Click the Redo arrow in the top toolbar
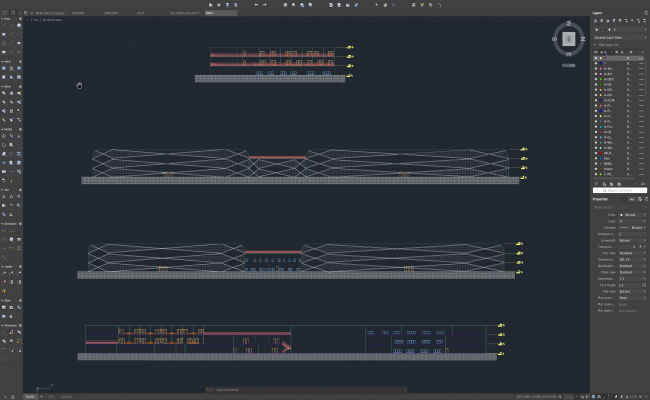The width and height of the screenshot is (650, 400). [x=265, y=5]
